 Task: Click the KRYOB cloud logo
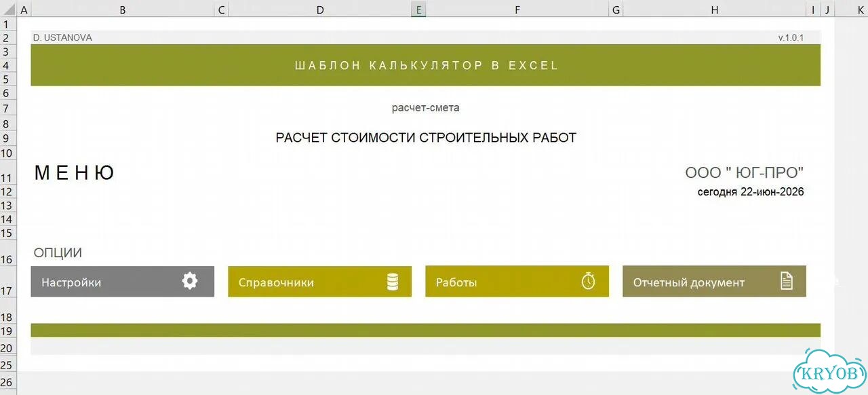pos(829,372)
